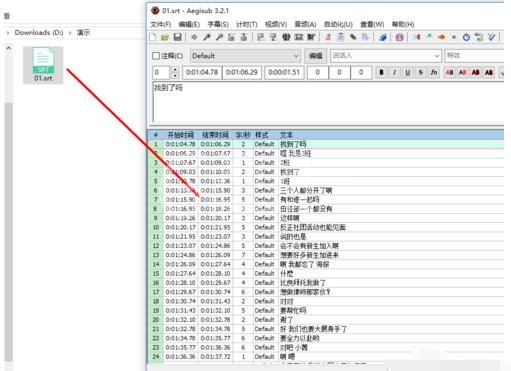Open the 视频(V) menu

[276, 24]
